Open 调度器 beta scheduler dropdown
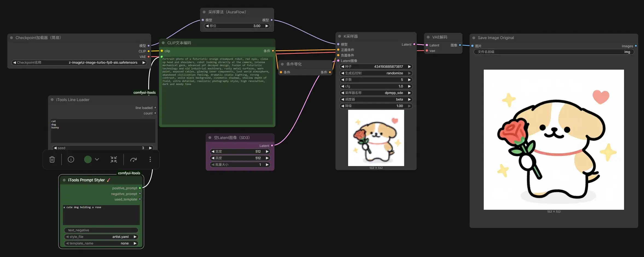The image size is (644, 257). [376, 99]
